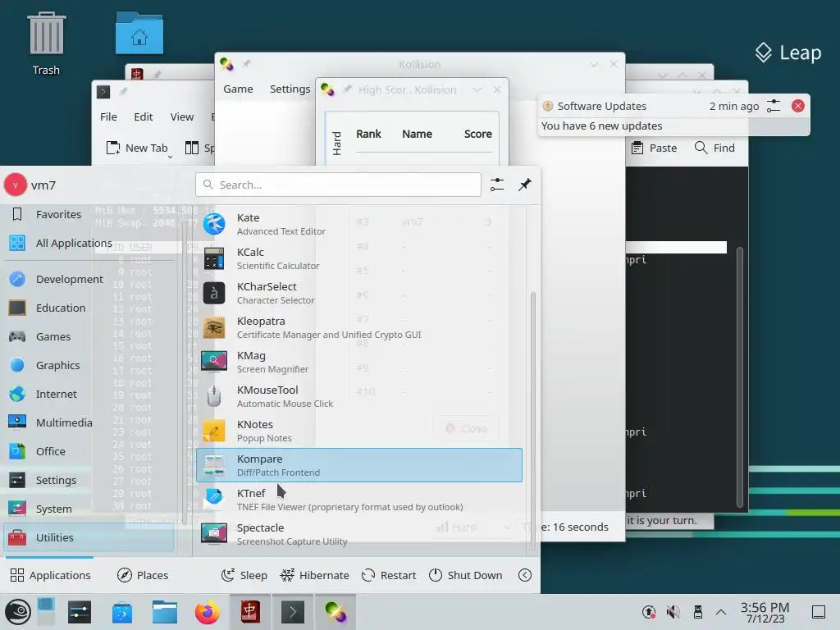Open KNotes popup notes
The width and height of the screenshot is (840, 630).
coord(359,431)
